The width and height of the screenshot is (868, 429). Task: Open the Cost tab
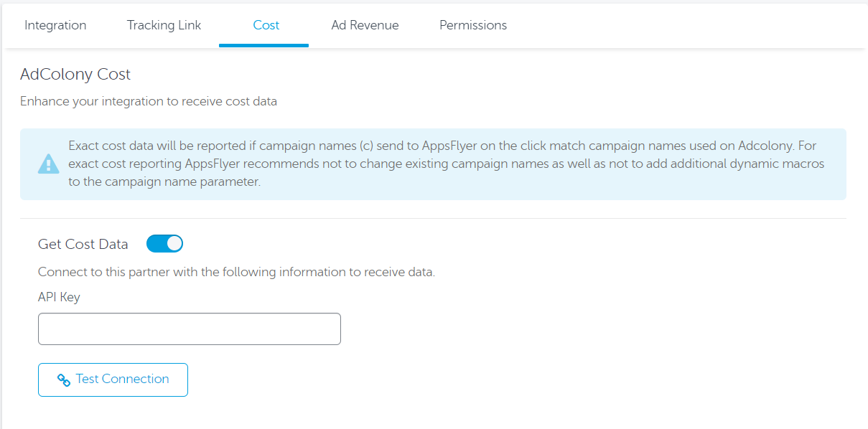(265, 25)
